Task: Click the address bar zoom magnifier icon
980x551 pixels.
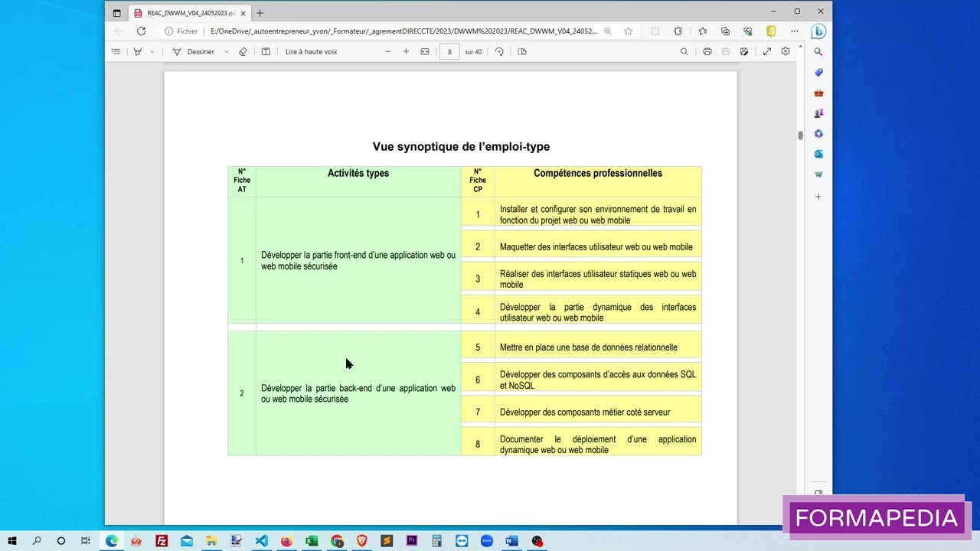Action: coord(608,31)
